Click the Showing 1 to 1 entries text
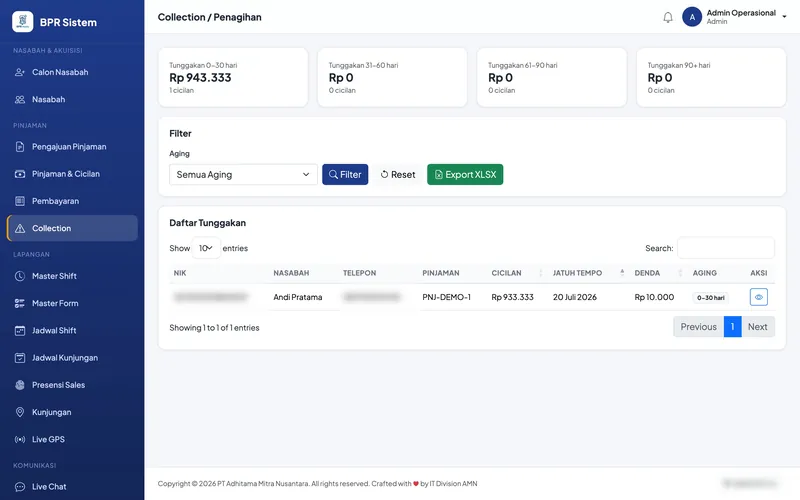800x500 pixels. pos(214,328)
